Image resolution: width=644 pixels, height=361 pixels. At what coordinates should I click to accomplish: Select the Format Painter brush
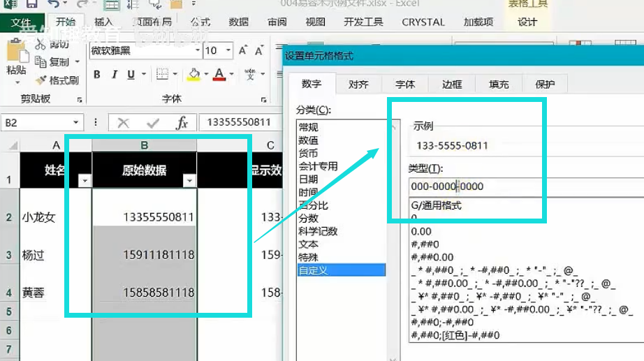click(x=41, y=80)
